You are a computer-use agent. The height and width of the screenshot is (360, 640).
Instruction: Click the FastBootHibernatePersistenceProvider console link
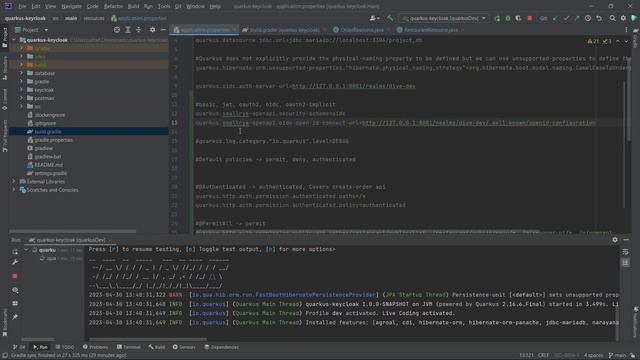284,295
